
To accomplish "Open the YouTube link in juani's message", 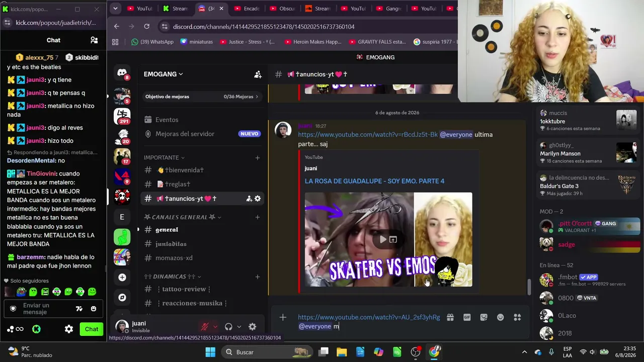I will tap(368, 135).
